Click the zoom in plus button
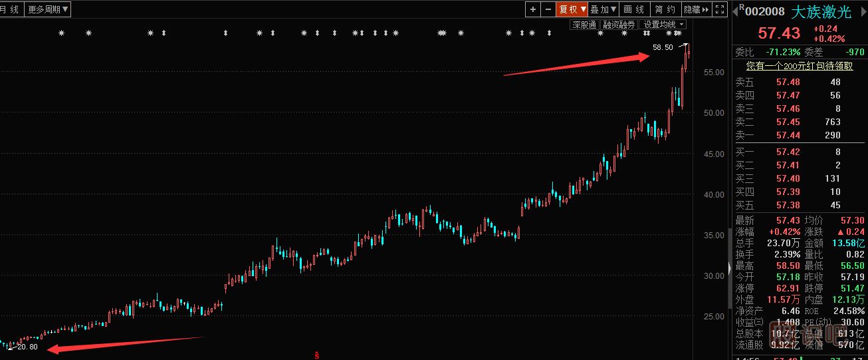Image resolution: width=868 pixels, height=360 pixels. click(x=533, y=9)
